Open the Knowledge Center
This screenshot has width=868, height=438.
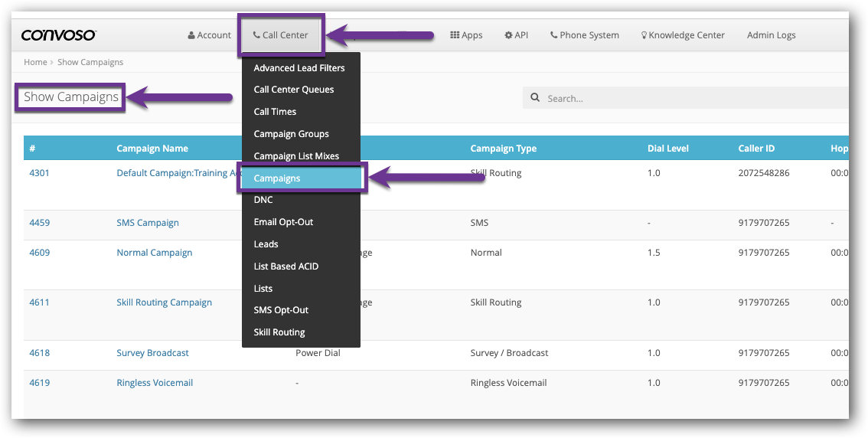683,35
